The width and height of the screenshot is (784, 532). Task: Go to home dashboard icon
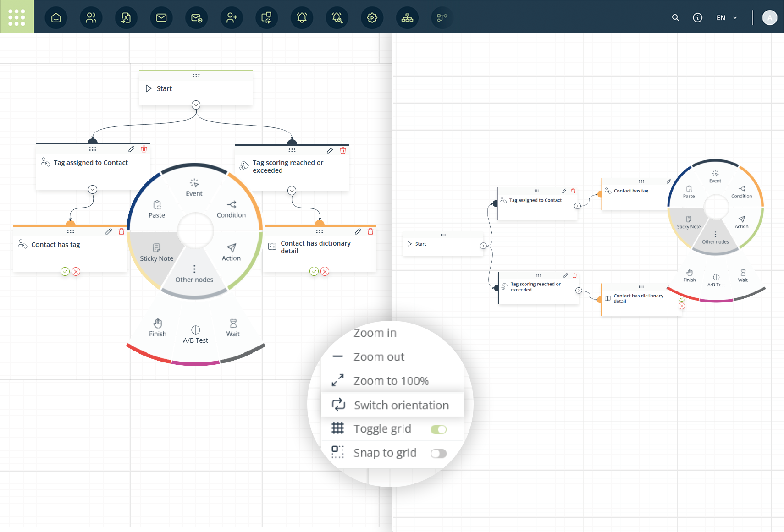point(56,18)
